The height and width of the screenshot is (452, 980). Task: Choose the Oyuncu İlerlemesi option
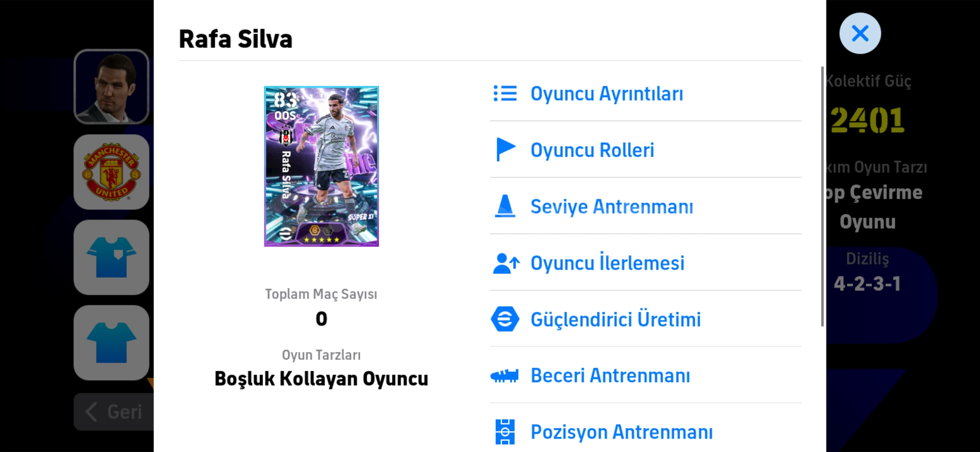[607, 263]
